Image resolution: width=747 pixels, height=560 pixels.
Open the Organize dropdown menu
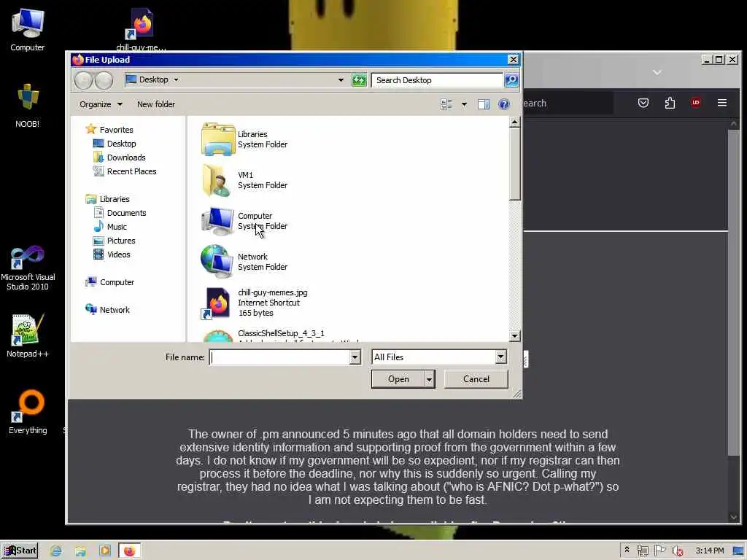point(101,104)
